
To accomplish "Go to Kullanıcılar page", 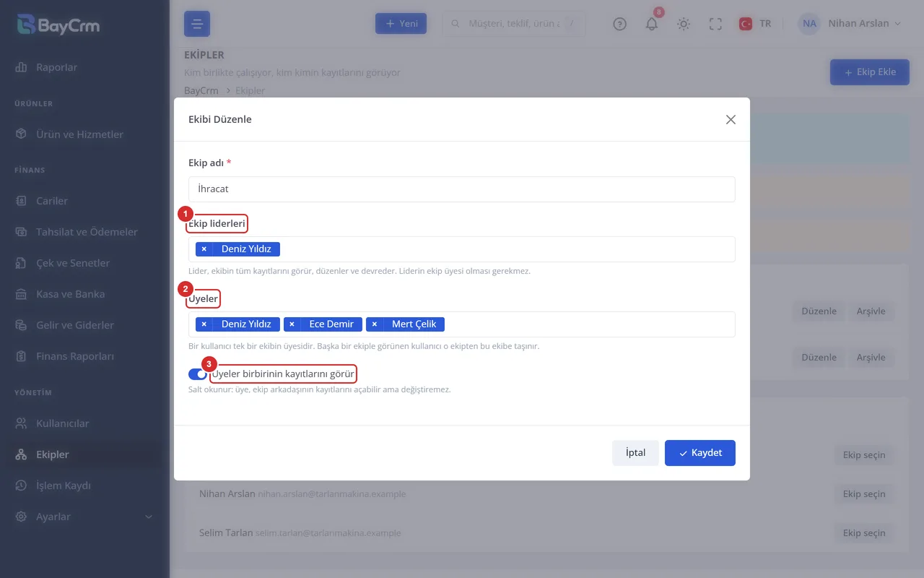I will point(84,423).
